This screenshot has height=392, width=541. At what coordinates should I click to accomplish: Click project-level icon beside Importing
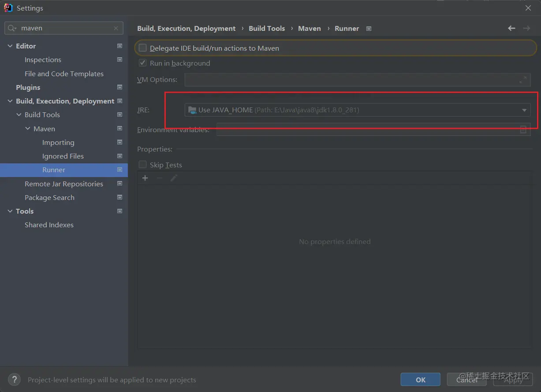pos(119,142)
